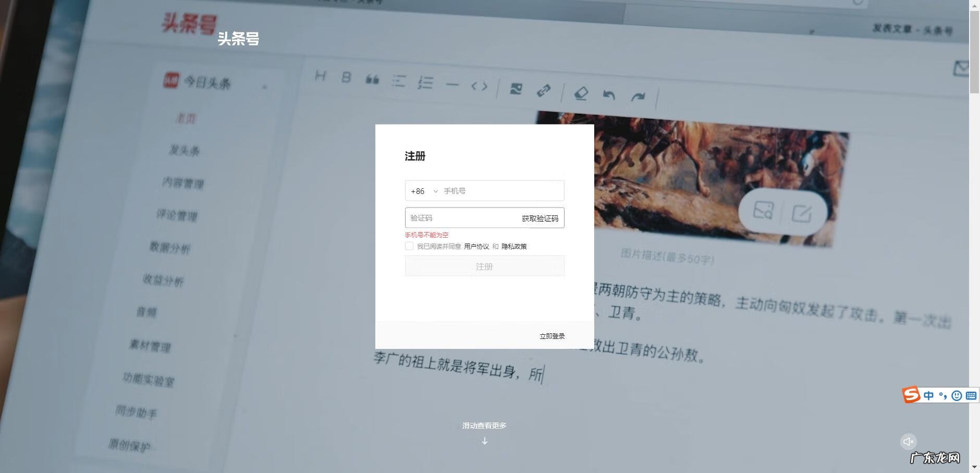The height and width of the screenshot is (473, 980).
Task: Toggle Chinese/English input mode in the IME bar
Action: [929, 395]
